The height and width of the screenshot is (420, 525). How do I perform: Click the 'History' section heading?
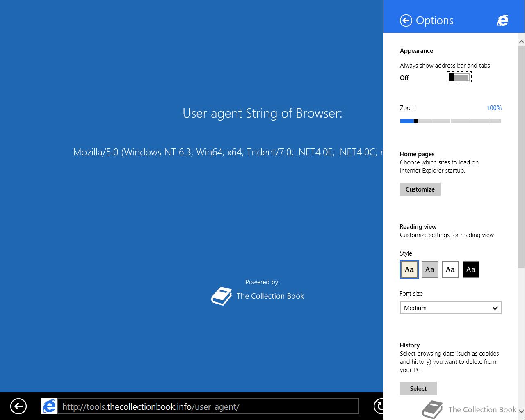point(409,345)
